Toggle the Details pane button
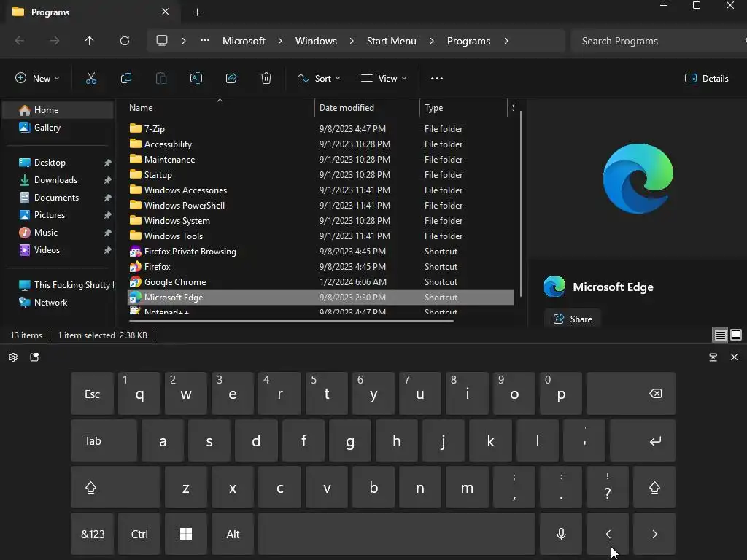This screenshot has width=747, height=560. click(706, 79)
